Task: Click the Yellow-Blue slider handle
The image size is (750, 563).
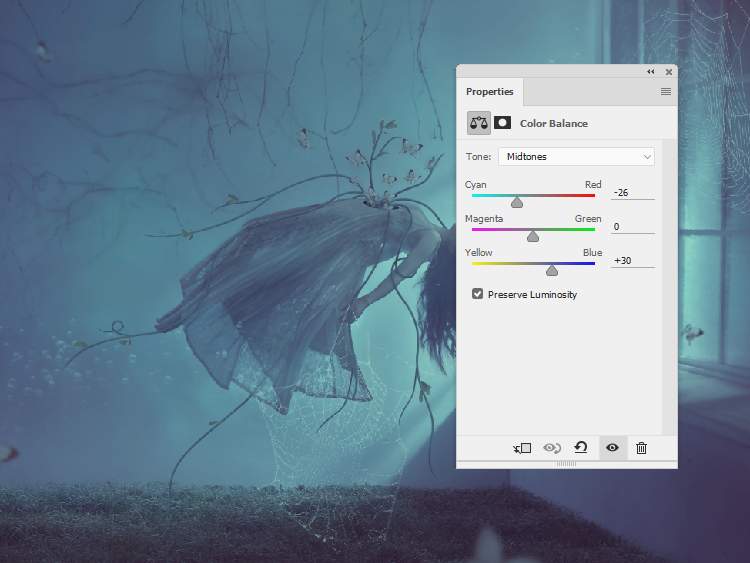Action: click(x=552, y=270)
